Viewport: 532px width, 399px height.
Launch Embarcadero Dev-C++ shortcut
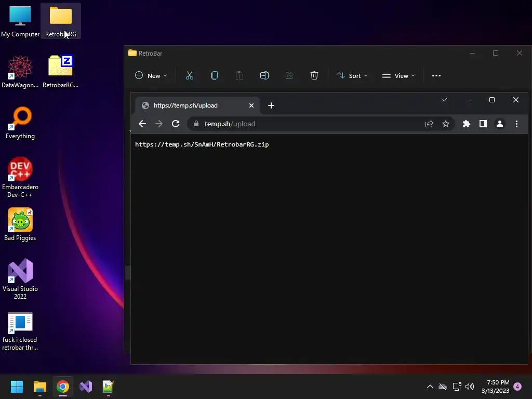[20, 177]
